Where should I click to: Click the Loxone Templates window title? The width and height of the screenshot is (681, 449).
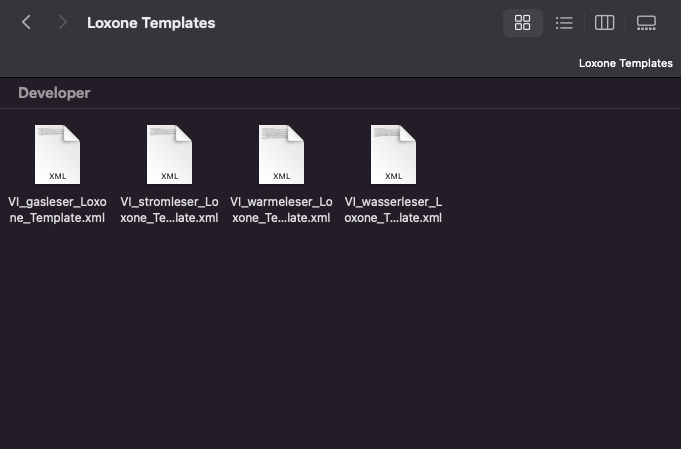tap(151, 23)
